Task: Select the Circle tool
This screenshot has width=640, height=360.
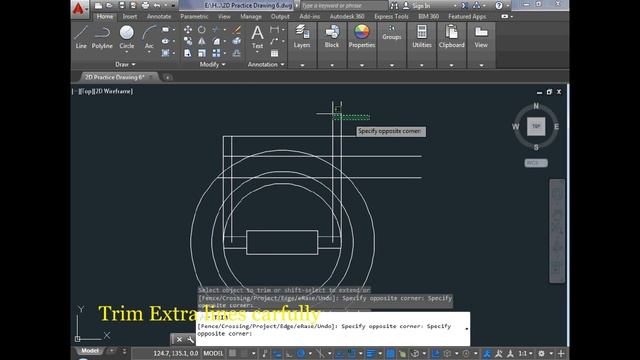Action: pos(127,36)
